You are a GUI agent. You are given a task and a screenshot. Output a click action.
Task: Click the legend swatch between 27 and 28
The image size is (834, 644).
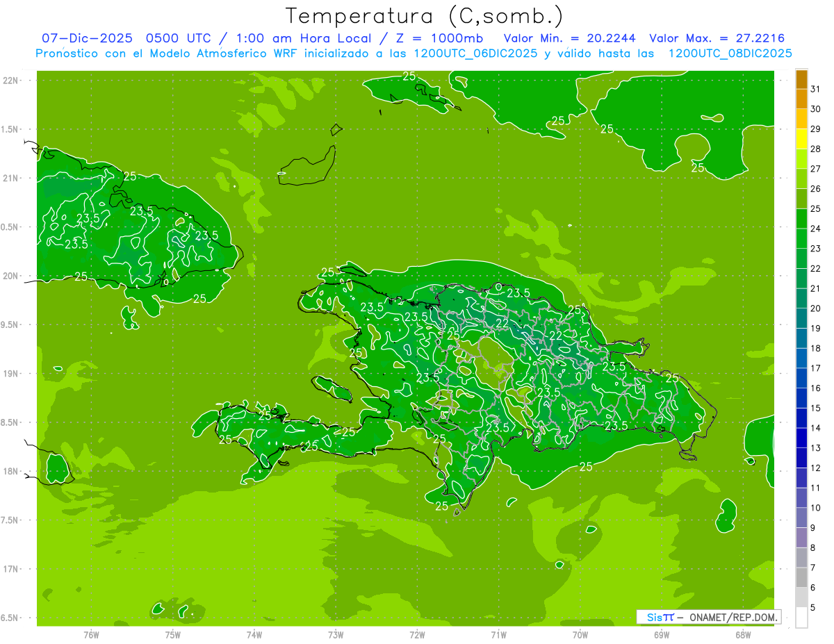coord(801,159)
